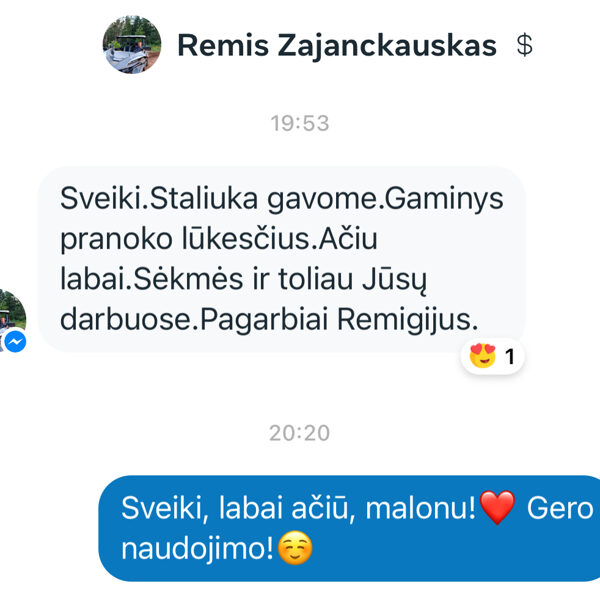Image resolution: width=600 pixels, height=600 pixels.
Task: Select the blue reply message bubble
Action: [x=349, y=528]
